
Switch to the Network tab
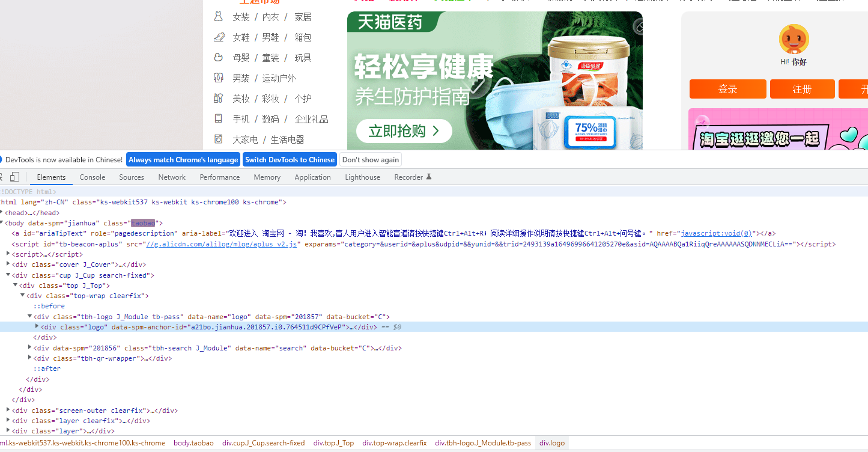click(172, 177)
